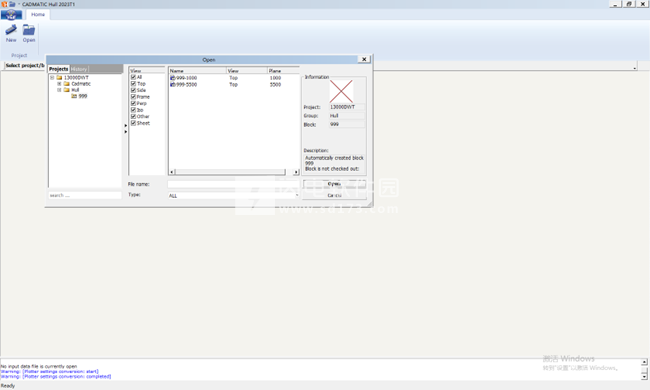Select the 999-5500 drawing file entry
650x390 pixels.
tap(184, 84)
